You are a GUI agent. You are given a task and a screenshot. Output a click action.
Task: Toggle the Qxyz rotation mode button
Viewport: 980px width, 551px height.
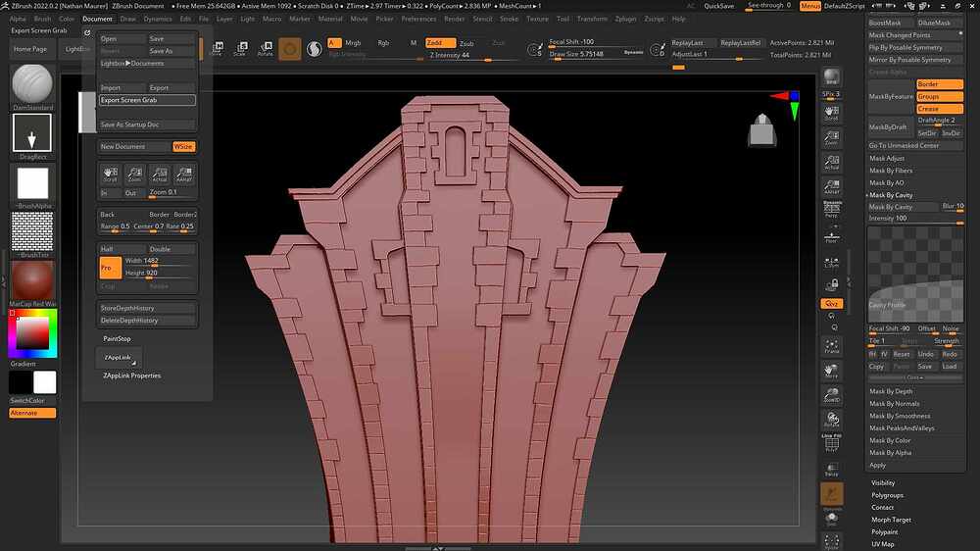click(x=831, y=303)
